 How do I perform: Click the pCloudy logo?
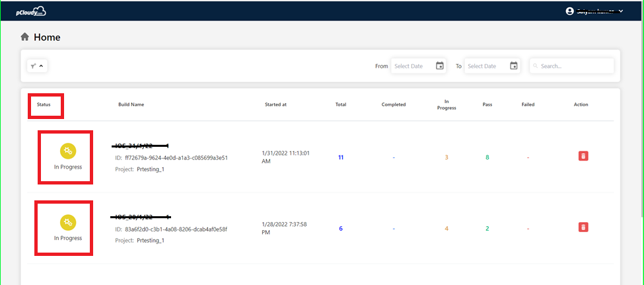[x=30, y=11]
